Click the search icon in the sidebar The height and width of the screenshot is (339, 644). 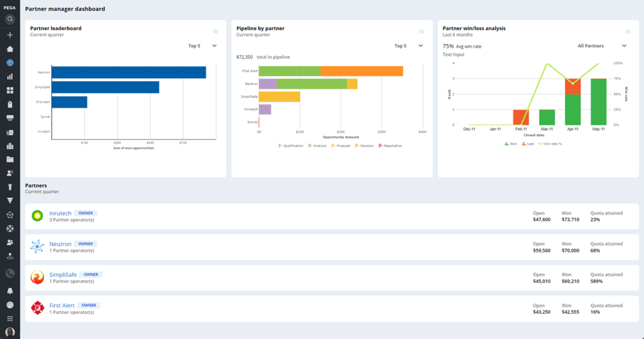(x=10, y=19)
